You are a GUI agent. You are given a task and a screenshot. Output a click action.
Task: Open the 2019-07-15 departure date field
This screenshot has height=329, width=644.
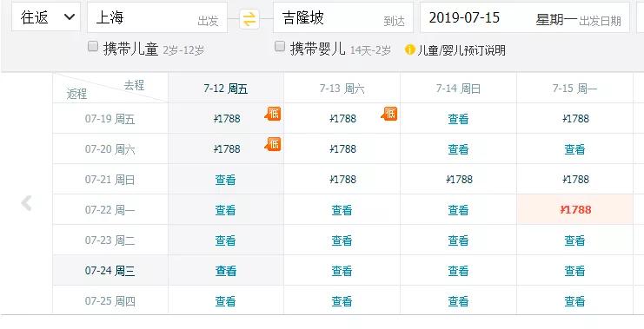click(524, 17)
